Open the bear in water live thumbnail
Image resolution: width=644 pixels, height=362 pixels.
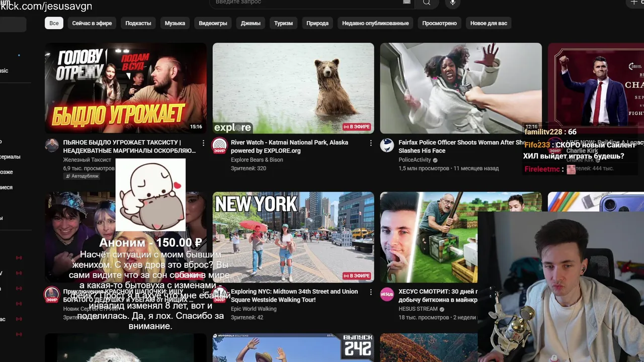tap(293, 88)
